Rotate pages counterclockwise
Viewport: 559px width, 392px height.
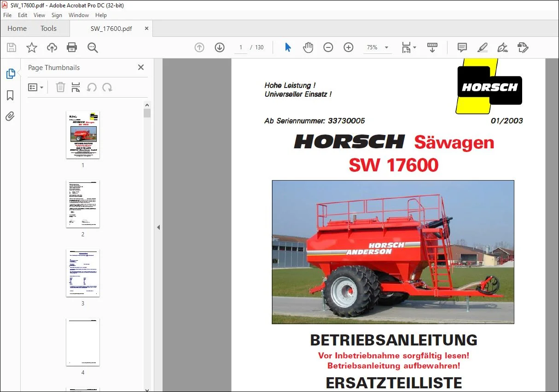[x=92, y=88]
